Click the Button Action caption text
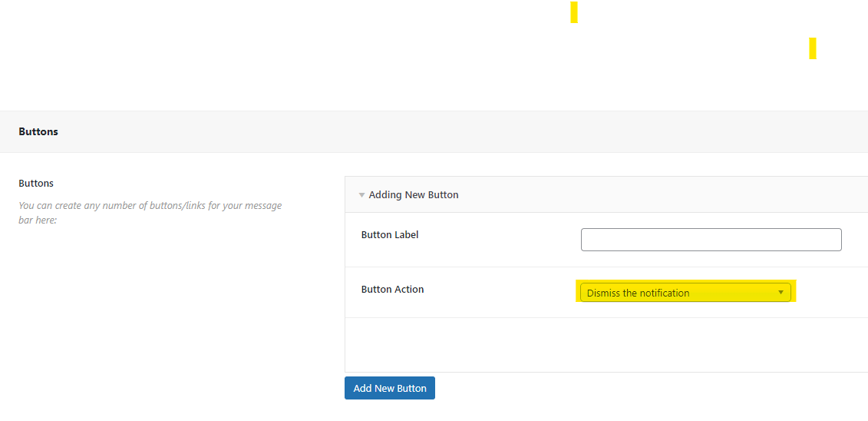This screenshot has height=421, width=868. [x=392, y=290]
